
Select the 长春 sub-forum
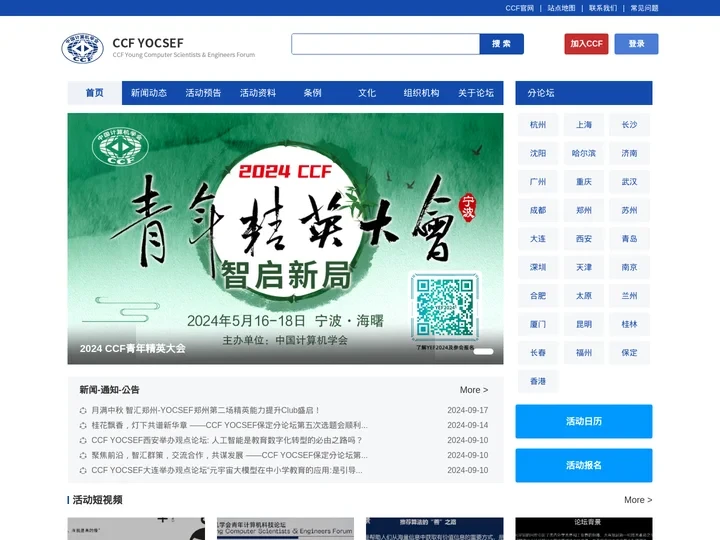(538, 353)
